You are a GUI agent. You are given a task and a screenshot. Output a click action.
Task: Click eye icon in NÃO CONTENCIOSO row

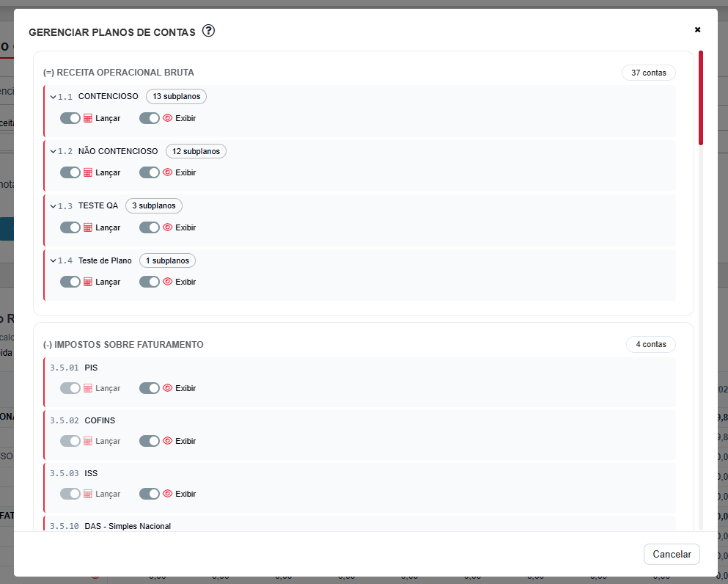pyautogui.click(x=167, y=172)
